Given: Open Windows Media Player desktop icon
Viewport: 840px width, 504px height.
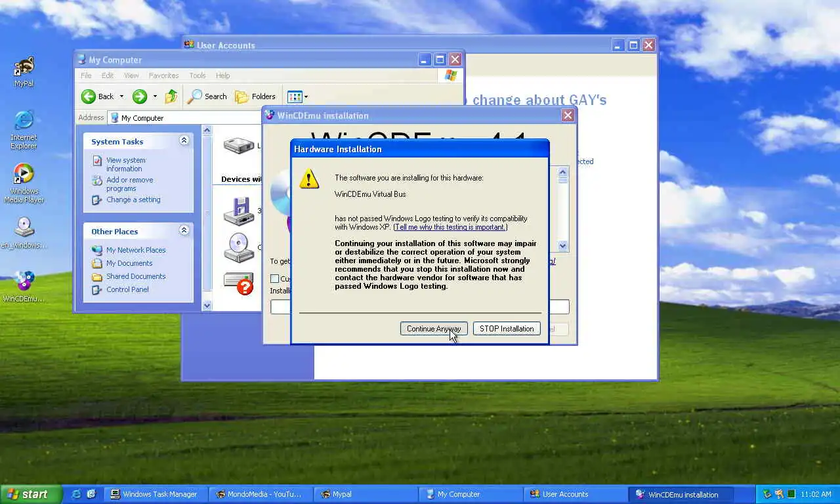Looking at the screenshot, I should coord(24,184).
